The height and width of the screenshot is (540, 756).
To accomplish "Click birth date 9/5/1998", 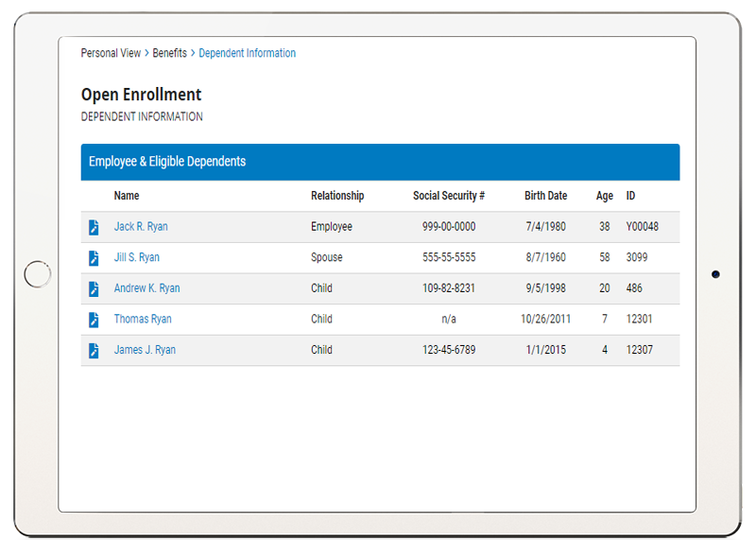I will (546, 288).
